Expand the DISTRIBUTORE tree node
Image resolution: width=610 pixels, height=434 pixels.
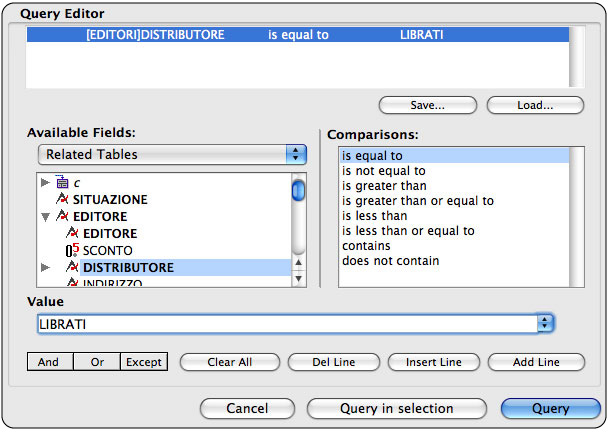coord(45,267)
